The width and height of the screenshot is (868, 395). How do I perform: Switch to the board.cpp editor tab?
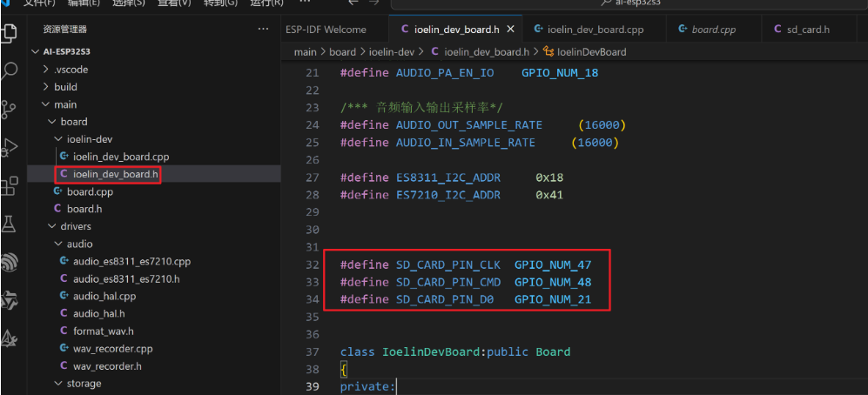tap(713, 30)
